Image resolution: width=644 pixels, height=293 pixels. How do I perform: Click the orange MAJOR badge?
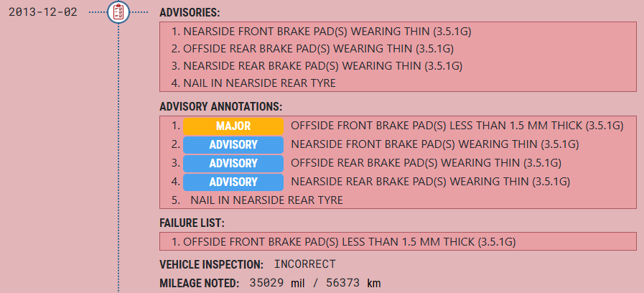pos(233,126)
